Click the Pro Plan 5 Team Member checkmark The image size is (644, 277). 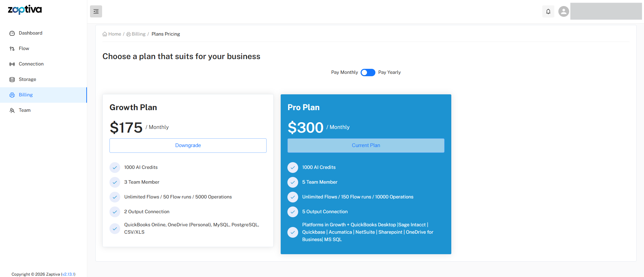coord(293,182)
